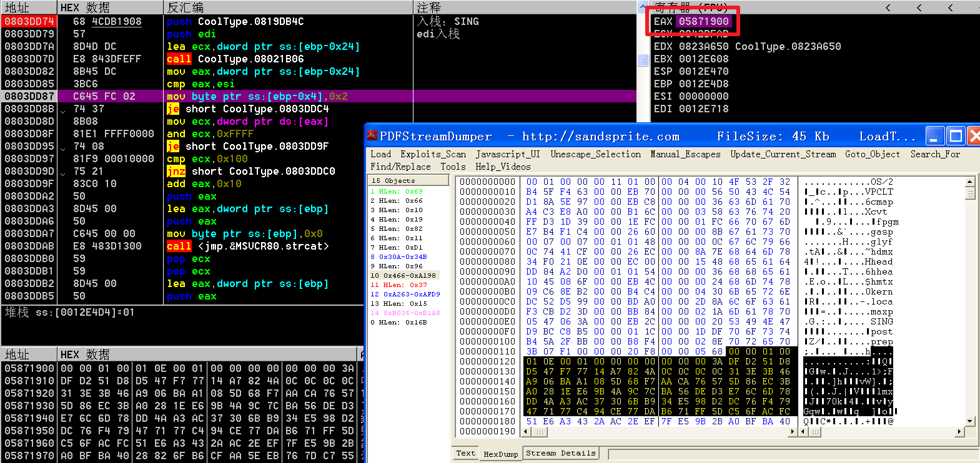The height and width of the screenshot is (463, 980).
Task: Click first left arrow in registers header
Action: click(x=888, y=7)
